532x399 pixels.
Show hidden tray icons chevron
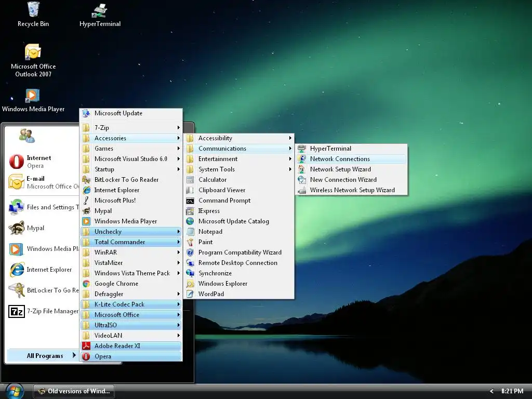491,391
